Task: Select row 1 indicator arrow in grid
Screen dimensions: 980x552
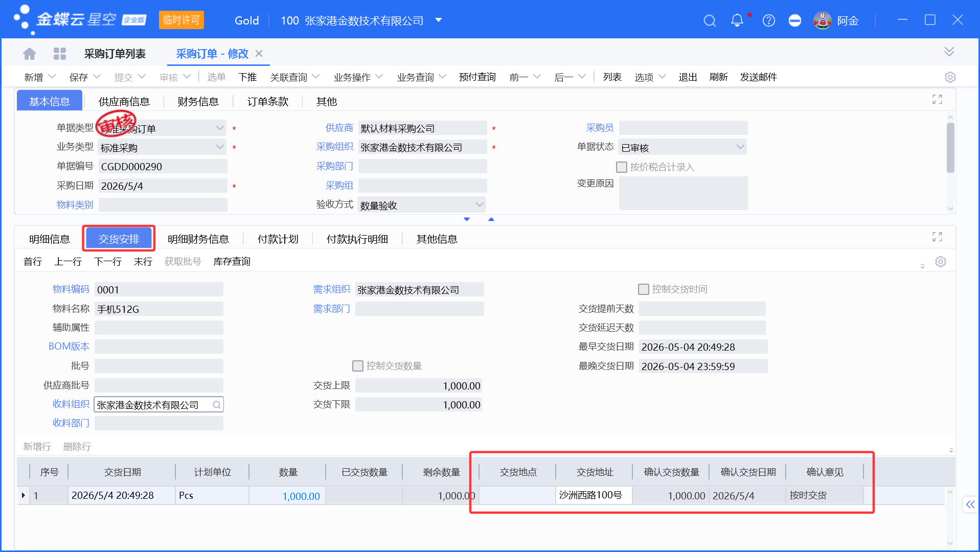Action: pyautogui.click(x=24, y=495)
